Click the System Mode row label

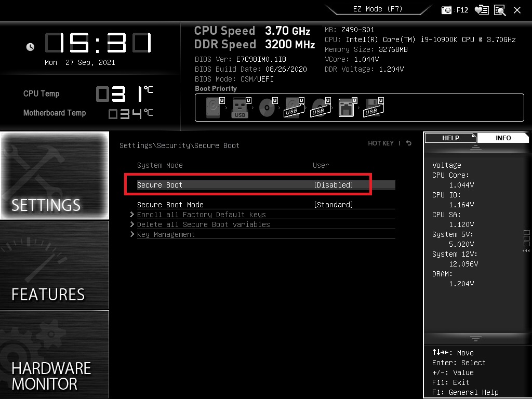tap(160, 165)
